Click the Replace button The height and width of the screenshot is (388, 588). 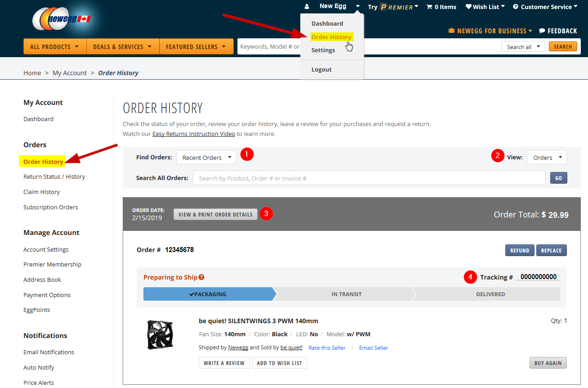click(552, 250)
